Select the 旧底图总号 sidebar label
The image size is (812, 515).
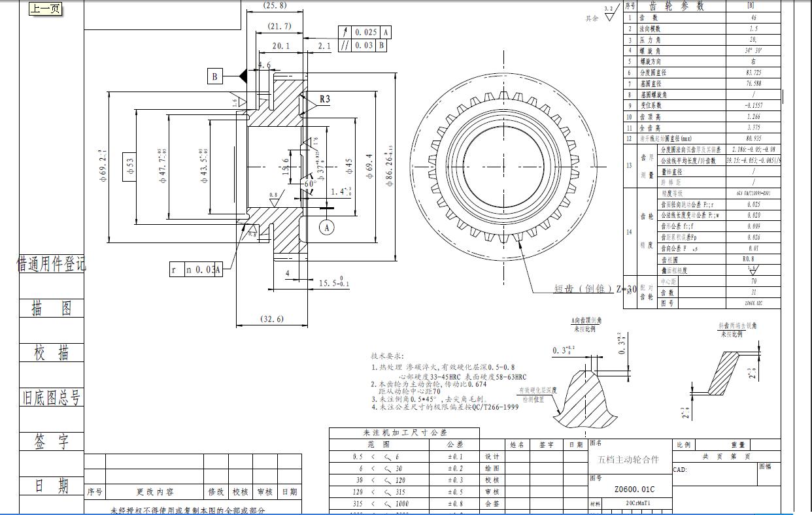pos(52,397)
